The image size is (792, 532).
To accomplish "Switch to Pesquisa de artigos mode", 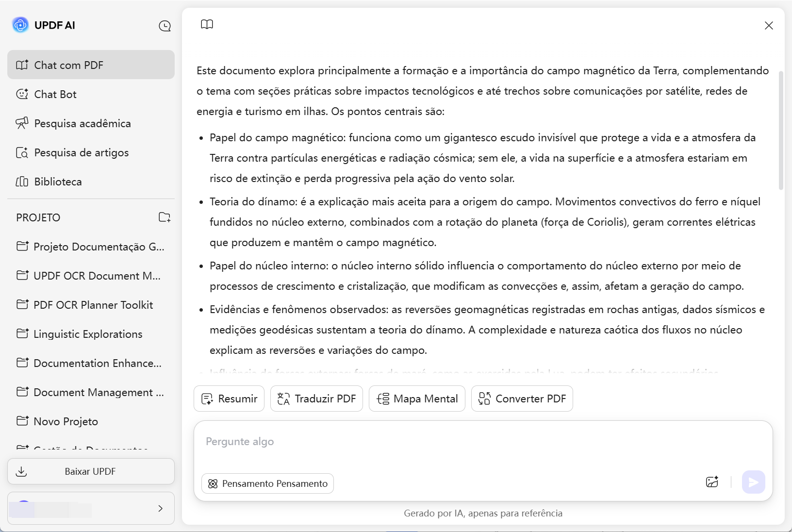I will 81,152.
